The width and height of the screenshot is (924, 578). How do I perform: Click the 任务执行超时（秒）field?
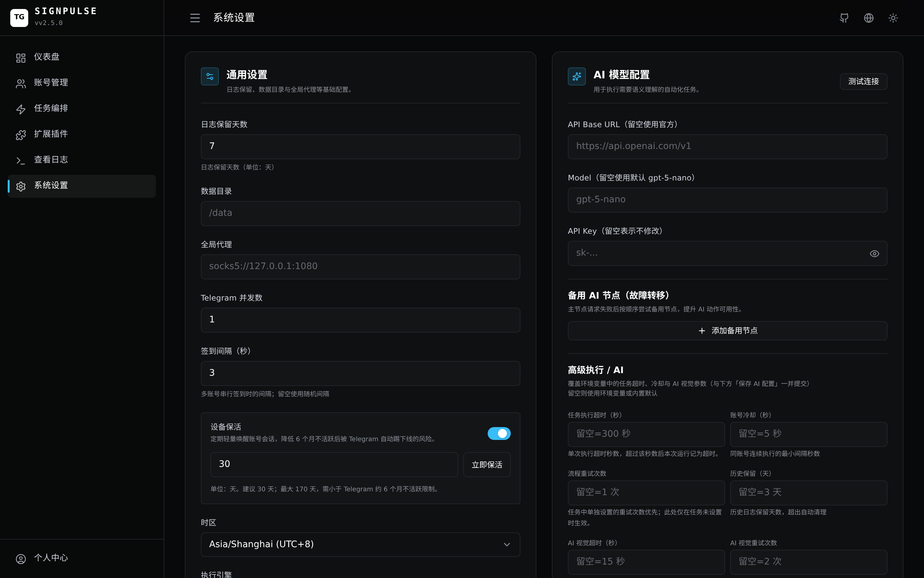[x=646, y=434]
